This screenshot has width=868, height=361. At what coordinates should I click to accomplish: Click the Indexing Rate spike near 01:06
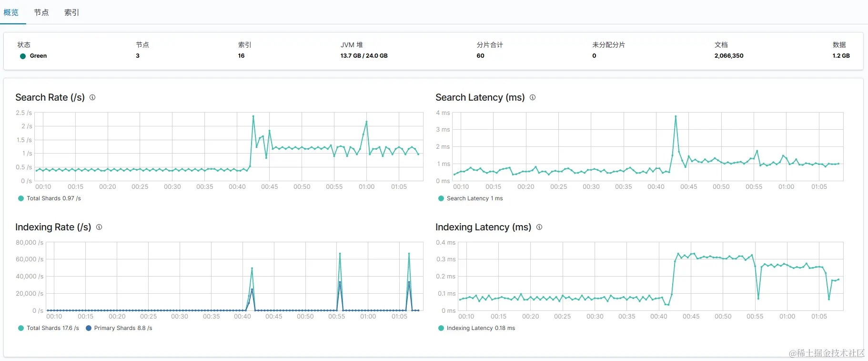409,254
